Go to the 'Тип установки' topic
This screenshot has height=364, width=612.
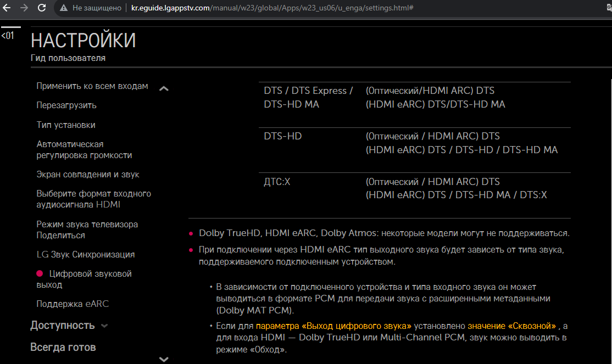tap(66, 125)
